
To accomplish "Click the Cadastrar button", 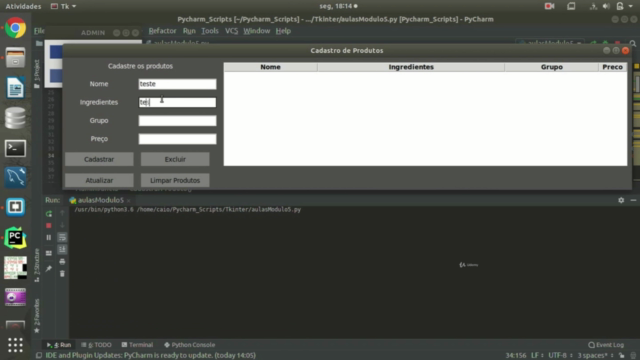I will coord(99,159).
